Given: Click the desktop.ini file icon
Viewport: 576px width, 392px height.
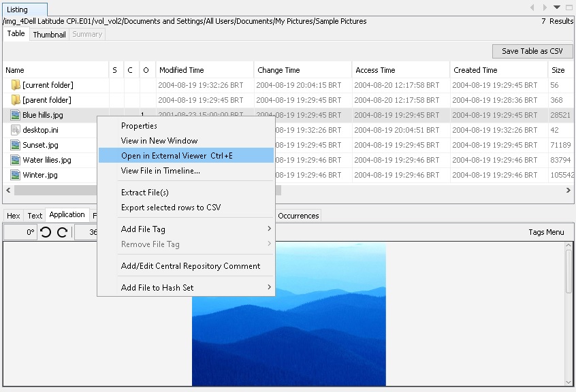Looking at the screenshot, I should click(x=16, y=130).
